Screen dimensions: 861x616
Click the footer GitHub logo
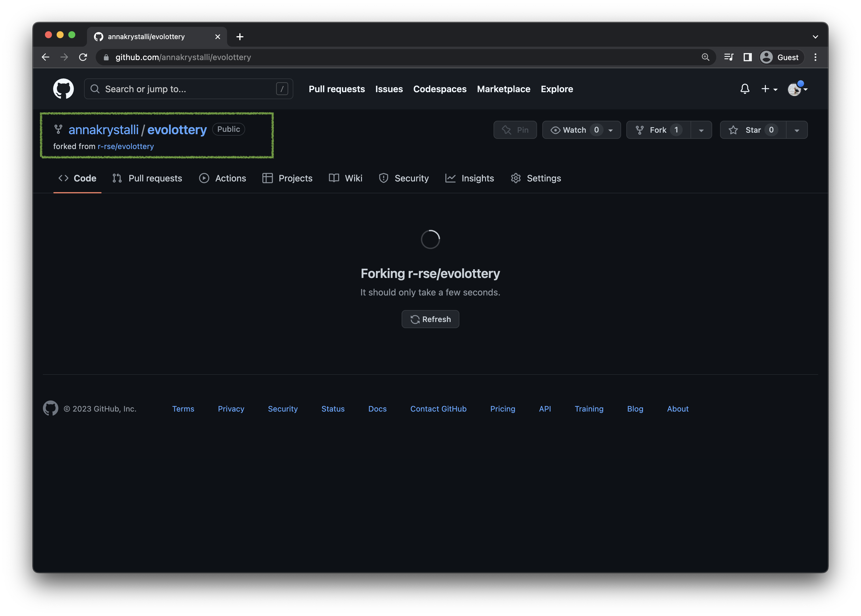click(50, 408)
